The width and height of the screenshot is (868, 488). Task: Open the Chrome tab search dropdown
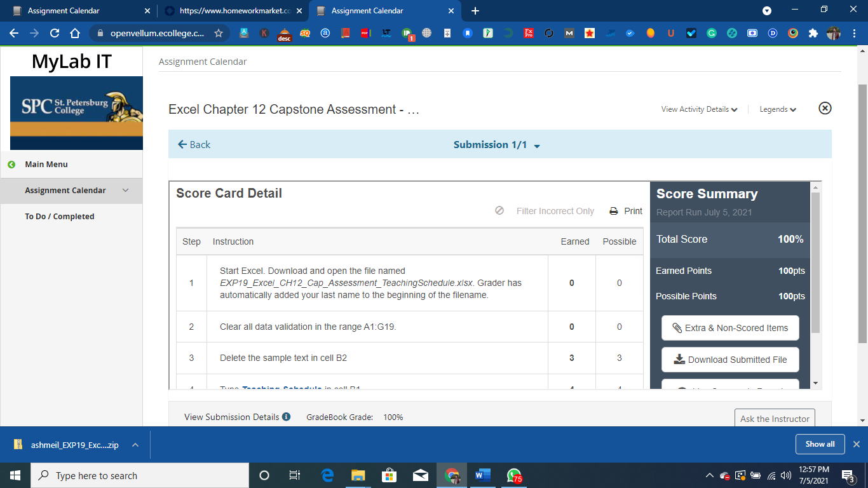pos(767,11)
